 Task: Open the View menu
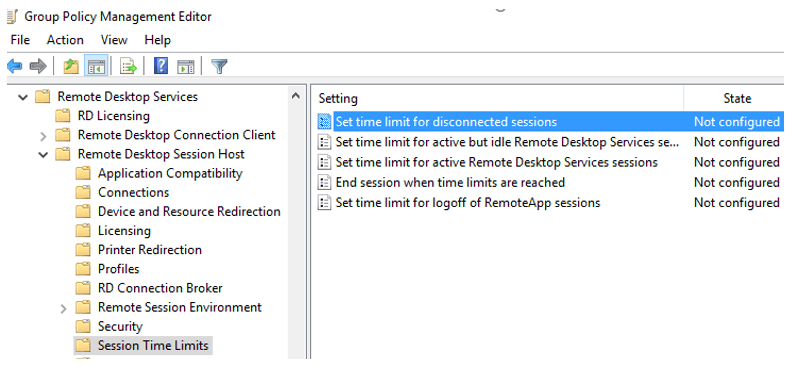coord(114,40)
